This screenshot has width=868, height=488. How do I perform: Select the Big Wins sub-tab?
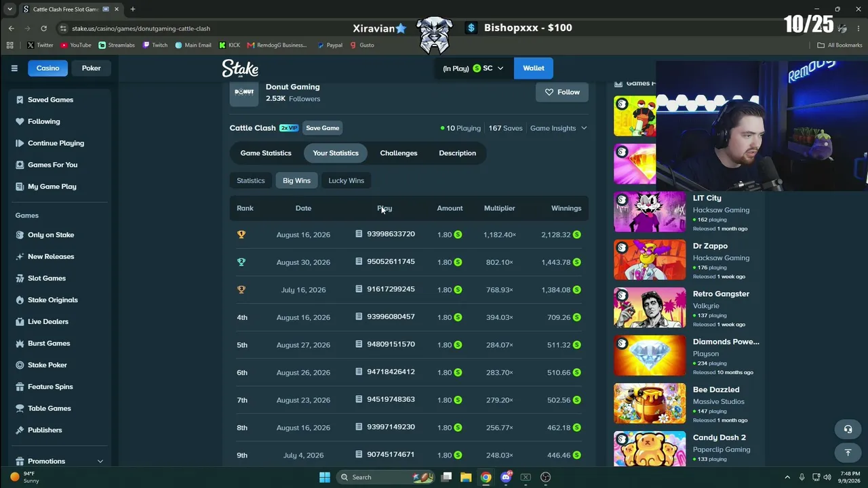(x=296, y=180)
